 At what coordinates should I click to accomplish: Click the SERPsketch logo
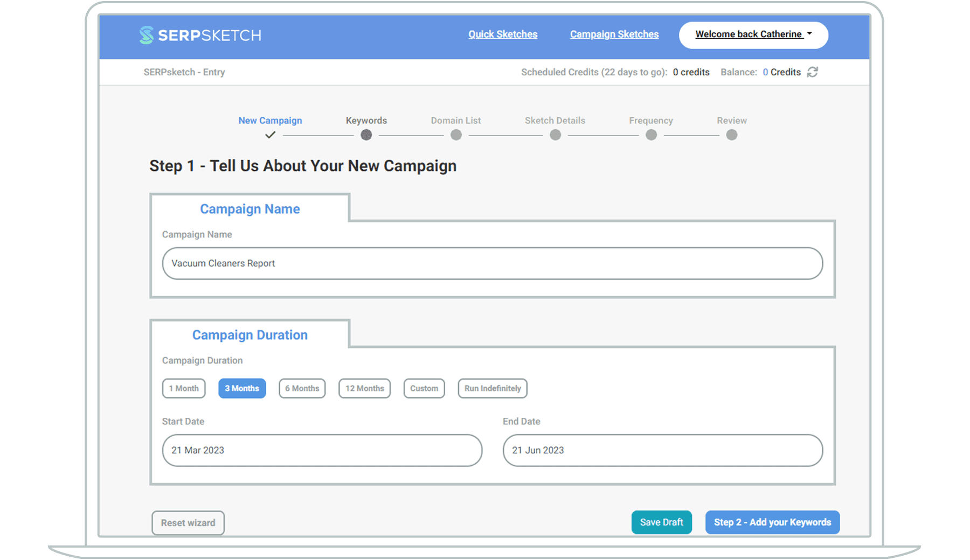[200, 35]
